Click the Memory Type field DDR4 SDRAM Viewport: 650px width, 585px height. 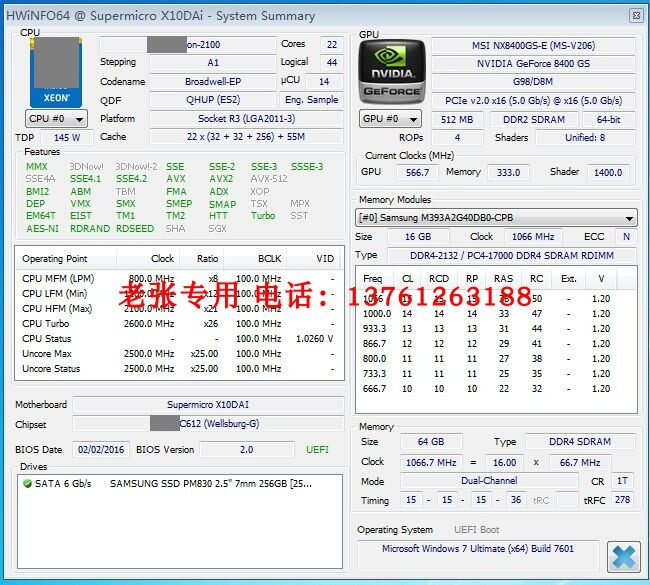(x=580, y=442)
